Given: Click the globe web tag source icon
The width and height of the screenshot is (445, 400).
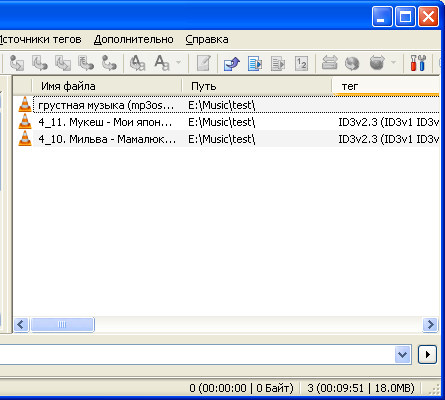Looking at the screenshot, I should (352, 63).
